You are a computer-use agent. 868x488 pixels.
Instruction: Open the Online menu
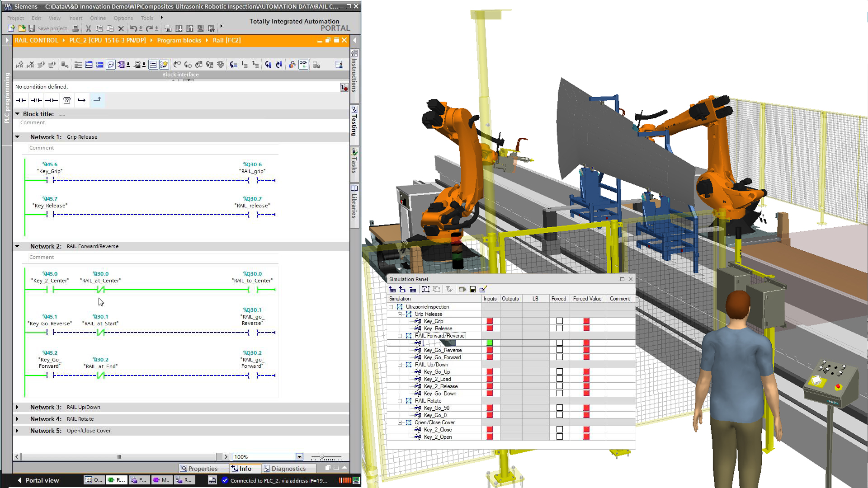coord(98,18)
